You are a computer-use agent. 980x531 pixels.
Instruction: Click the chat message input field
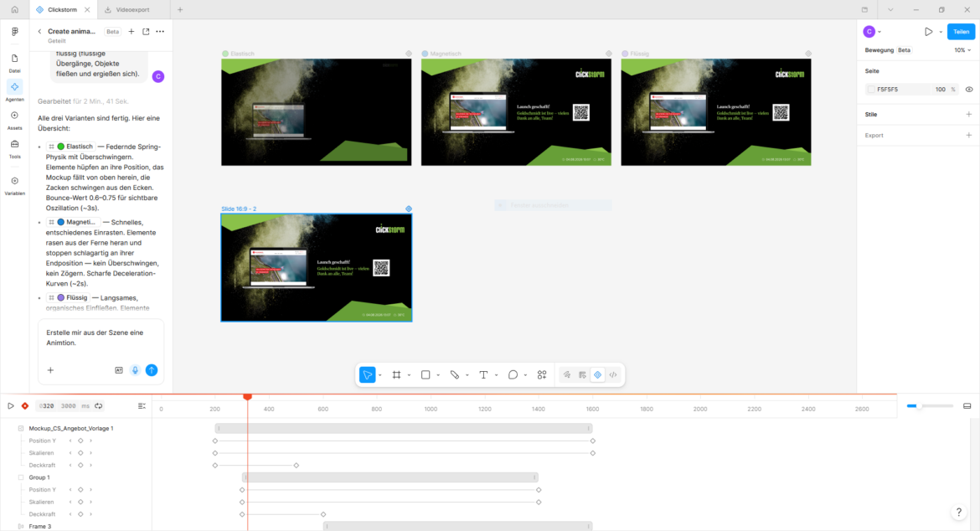coord(101,338)
